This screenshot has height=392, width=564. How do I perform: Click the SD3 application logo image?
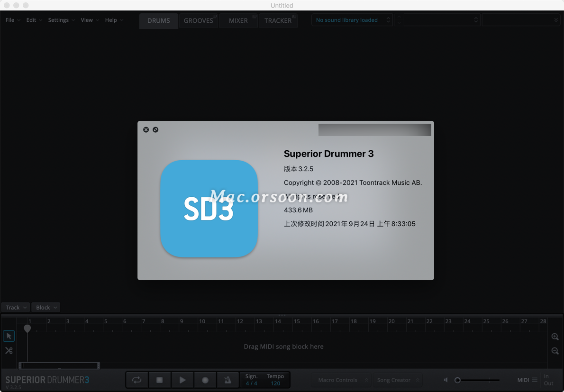pyautogui.click(x=209, y=209)
